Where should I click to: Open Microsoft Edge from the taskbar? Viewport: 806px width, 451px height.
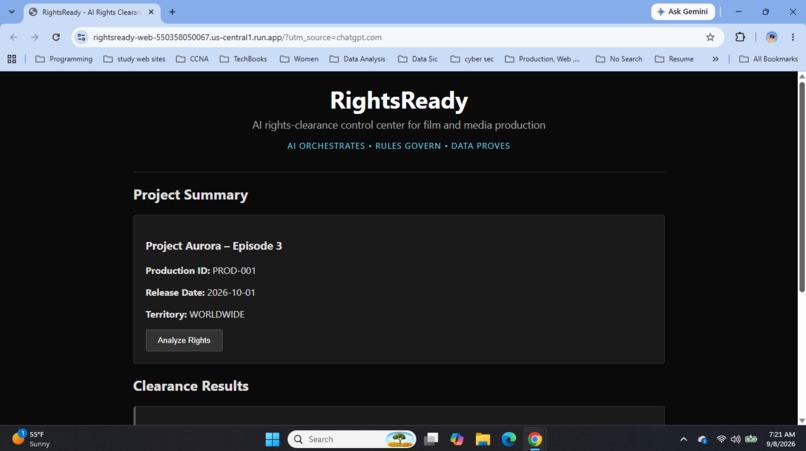click(x=509, y=439)
